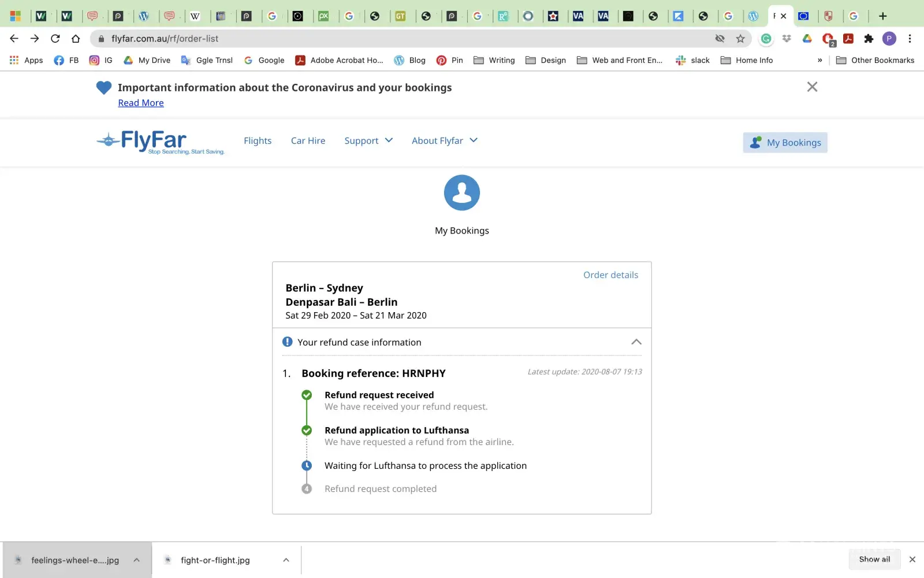
Task: Reload the page
Action: pyautogui.click(x=55, y=39)
